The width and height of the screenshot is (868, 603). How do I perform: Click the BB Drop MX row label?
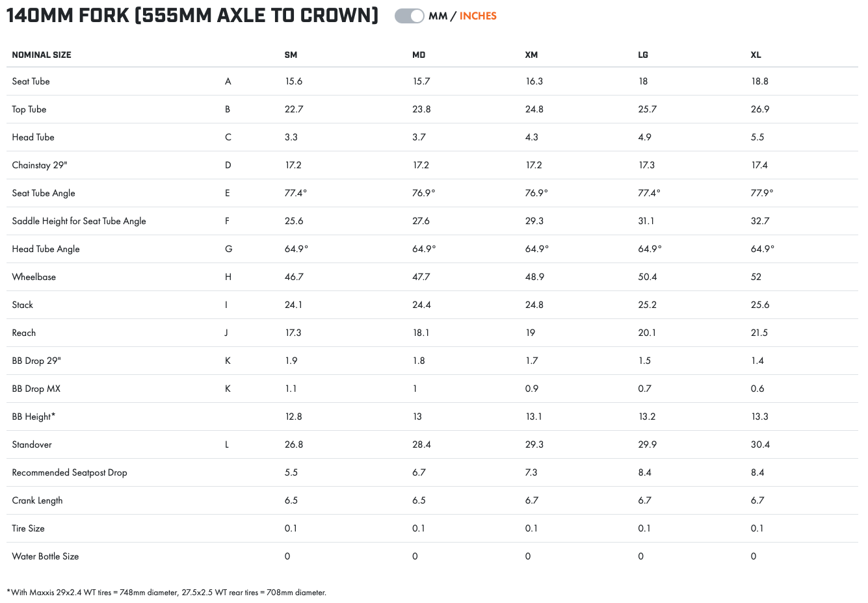point(36,389)
